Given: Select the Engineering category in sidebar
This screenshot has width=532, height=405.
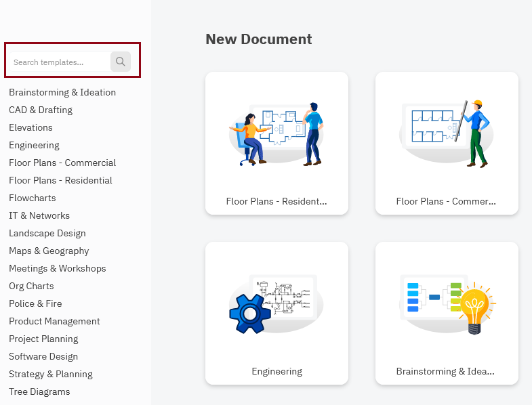Looking at the screenshot, I should pos(34,145).
